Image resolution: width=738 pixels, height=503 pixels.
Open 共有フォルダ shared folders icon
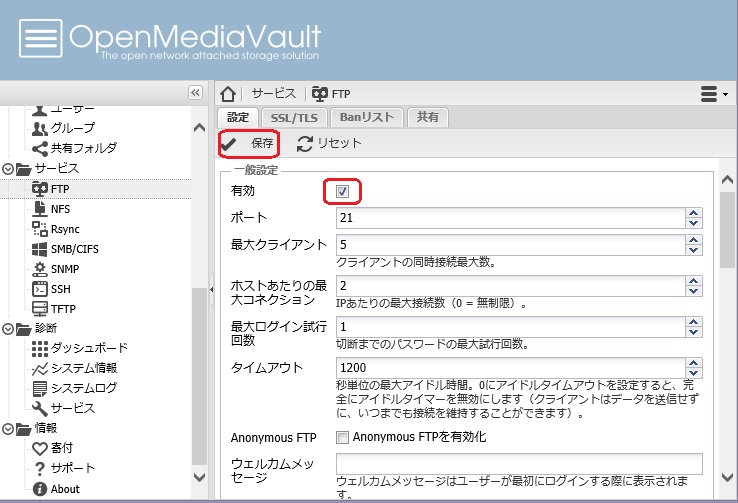click(40, 149)
